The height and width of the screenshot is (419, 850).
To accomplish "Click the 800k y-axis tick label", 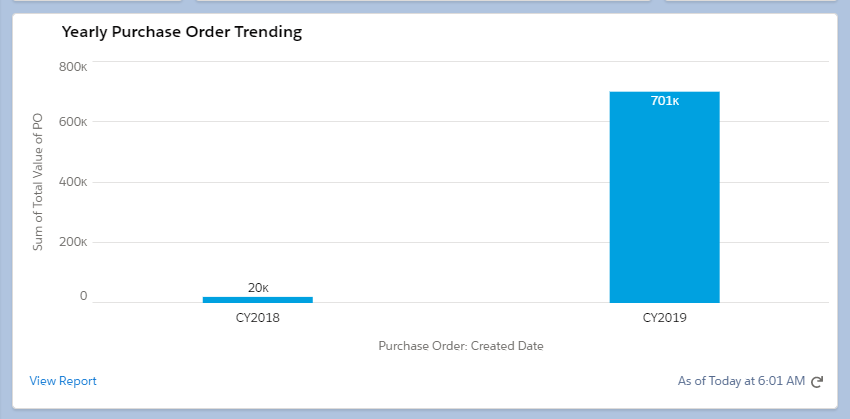I will (73, 67).
